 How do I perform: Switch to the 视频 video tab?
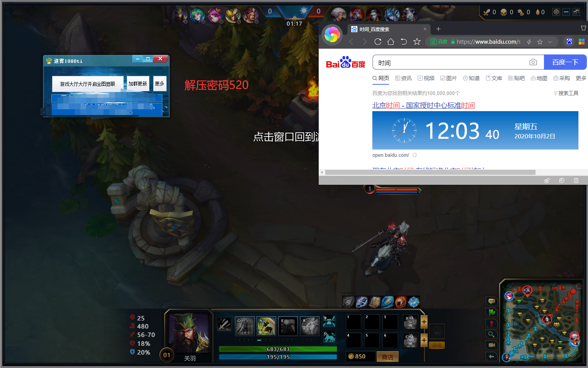(x=426, y=78)
